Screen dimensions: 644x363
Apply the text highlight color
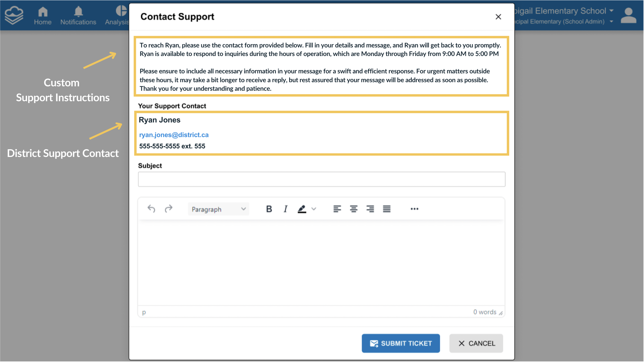(x=302, y=209)
